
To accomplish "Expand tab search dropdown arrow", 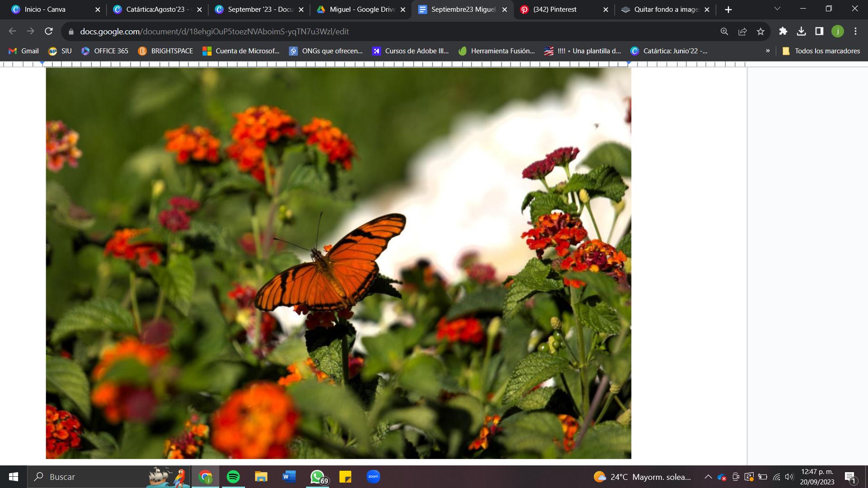I will 777,9.
